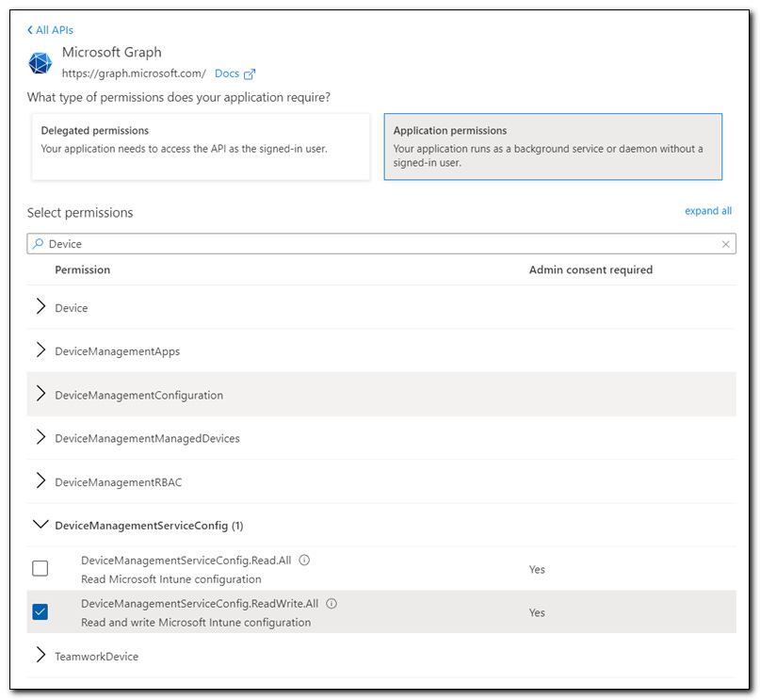Click inside the permissions search field

(x=283, y=243)
